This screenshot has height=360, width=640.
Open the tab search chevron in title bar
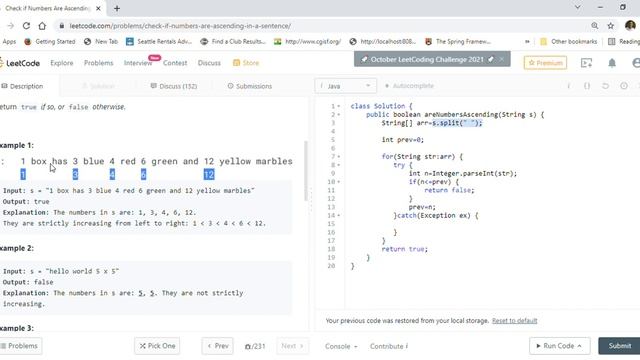pos(578,7)
